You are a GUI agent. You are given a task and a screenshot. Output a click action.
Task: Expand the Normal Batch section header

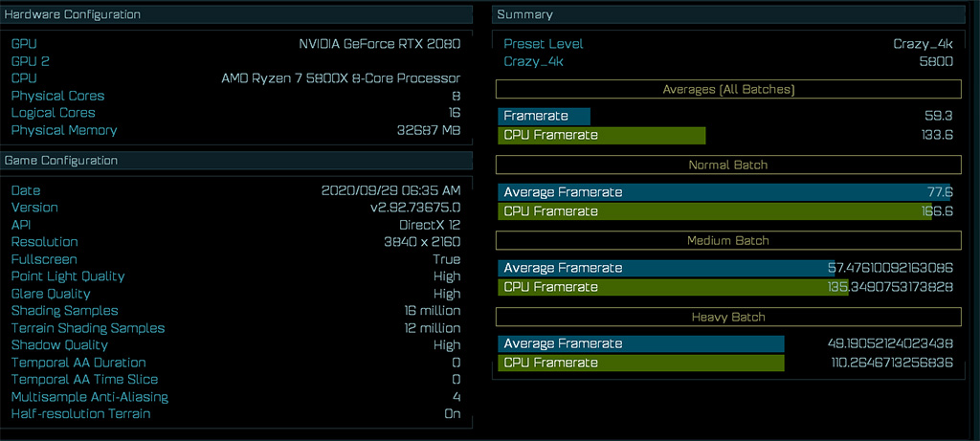[x=728, y=165]
